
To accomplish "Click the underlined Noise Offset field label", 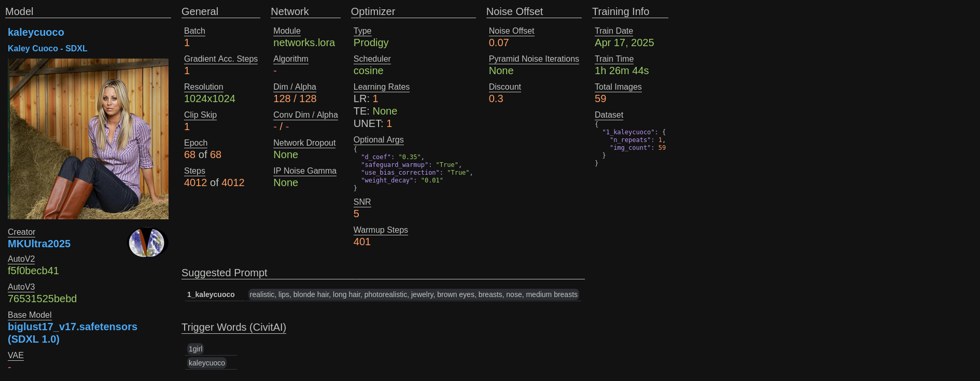I will click(x=511, y=31).
